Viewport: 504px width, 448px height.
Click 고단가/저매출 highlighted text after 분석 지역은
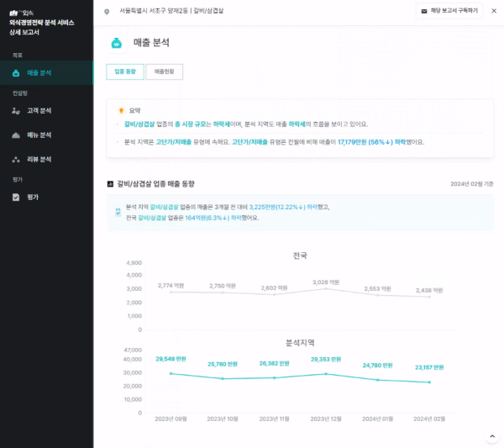tap(173, 142)
